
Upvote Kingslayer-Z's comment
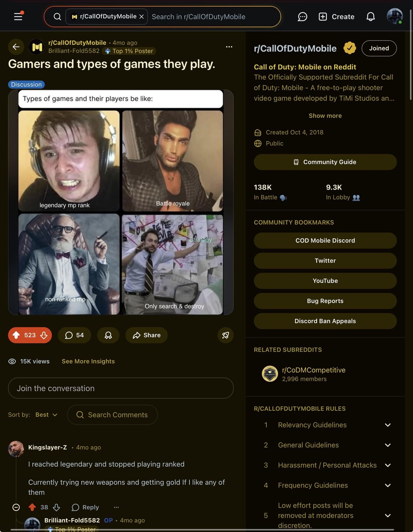[x=32, y=507]
